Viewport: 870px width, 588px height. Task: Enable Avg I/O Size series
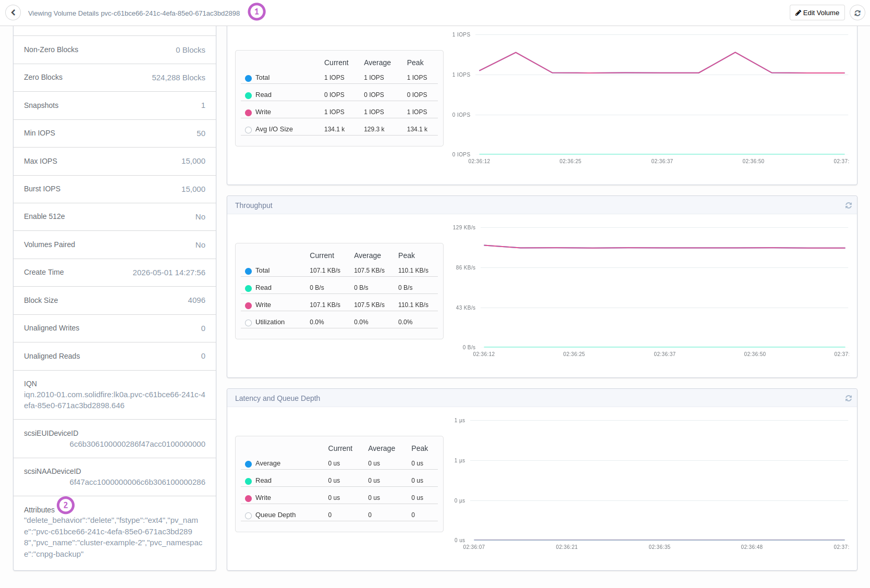coord(249,130)
